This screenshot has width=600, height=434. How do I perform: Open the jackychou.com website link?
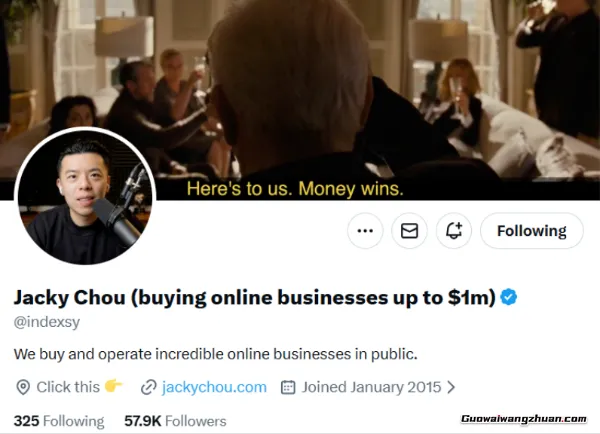(214, 387)
